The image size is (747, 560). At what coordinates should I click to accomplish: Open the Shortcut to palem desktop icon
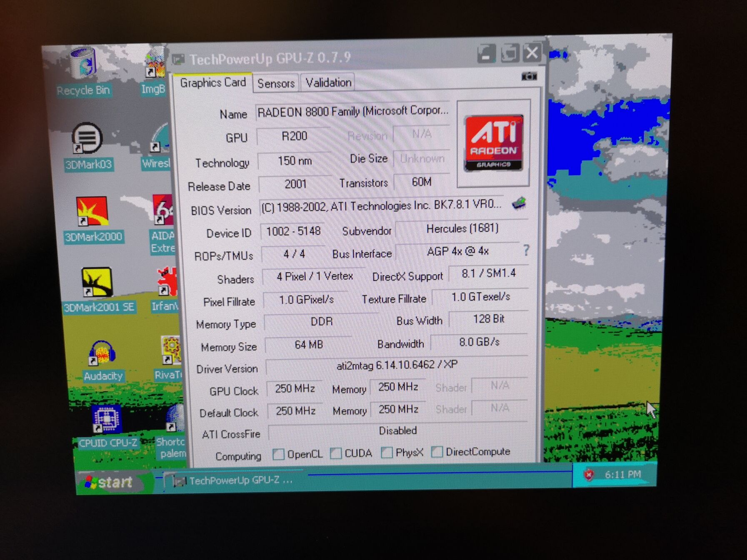[171, 432]
